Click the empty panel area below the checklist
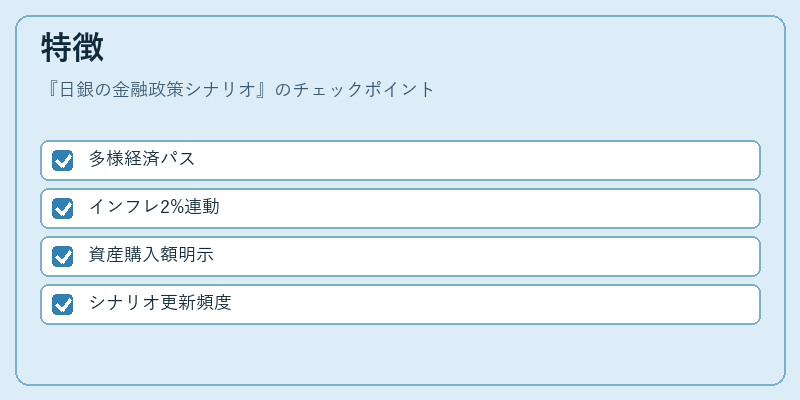The image size is (800, 400). click(400, 354)
